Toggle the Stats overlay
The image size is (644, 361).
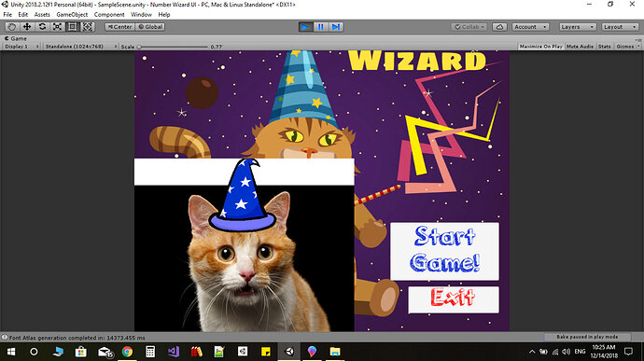[x=604, y=47]
